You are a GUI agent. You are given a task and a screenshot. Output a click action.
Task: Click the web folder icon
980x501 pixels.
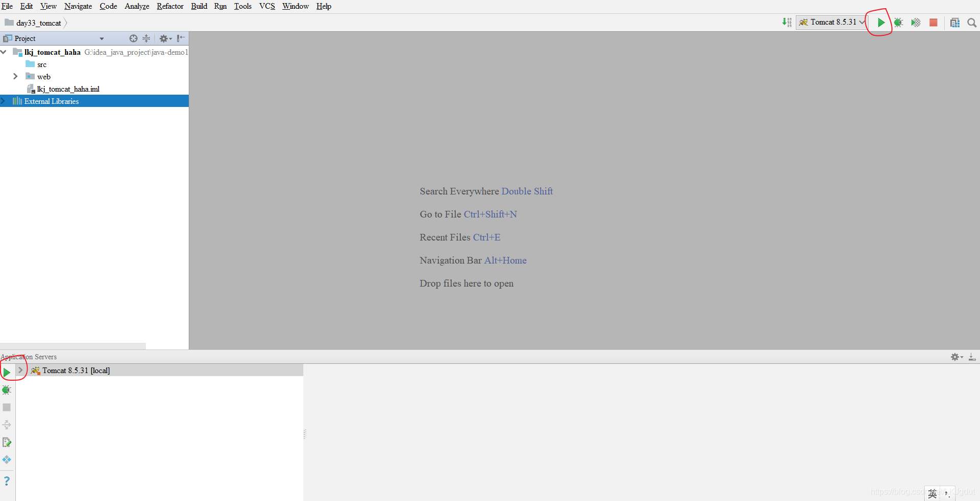[30, 76]
